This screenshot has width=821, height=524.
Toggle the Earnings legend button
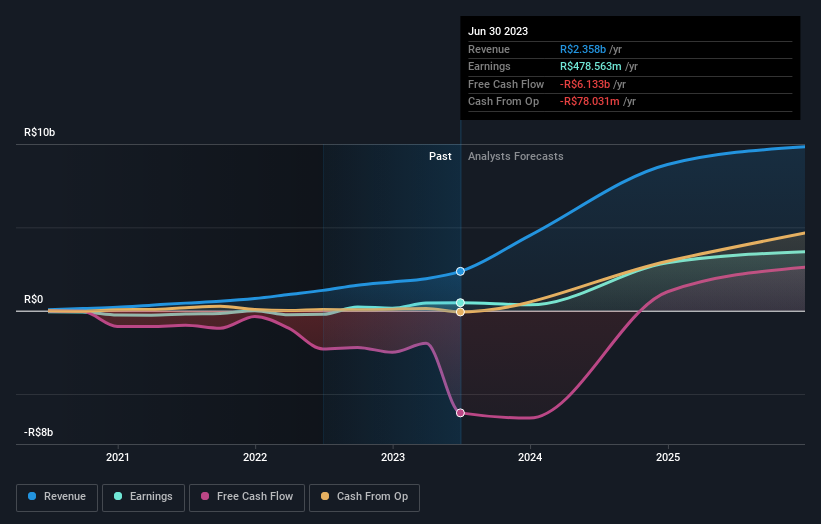(143, 497)
